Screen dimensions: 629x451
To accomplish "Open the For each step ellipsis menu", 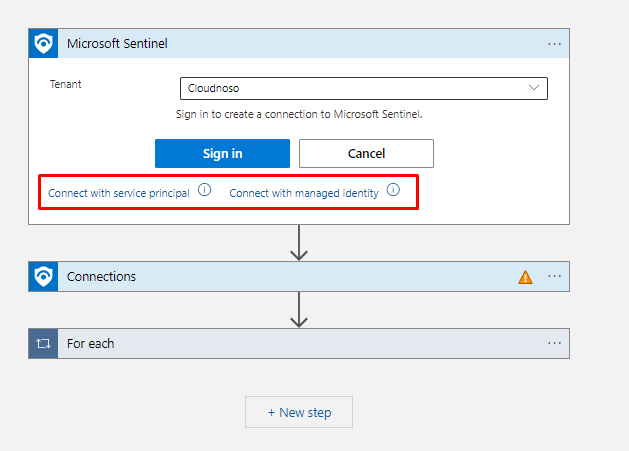I will click(x=555, y=343).
